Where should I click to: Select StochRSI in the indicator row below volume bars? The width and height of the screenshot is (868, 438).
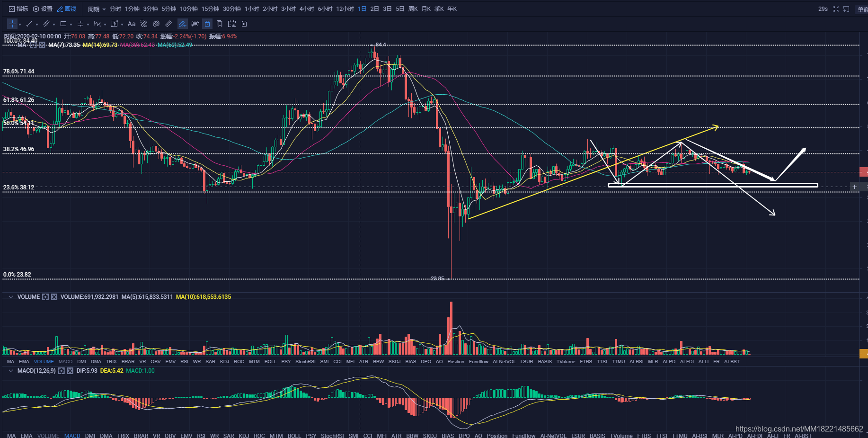click(x=305, y=362)
